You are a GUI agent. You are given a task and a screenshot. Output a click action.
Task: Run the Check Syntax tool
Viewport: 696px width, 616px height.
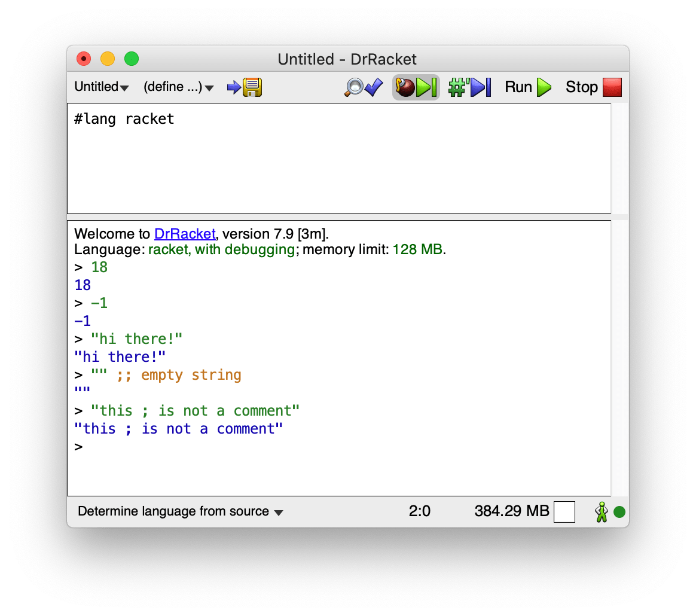[x=362, y=87]
